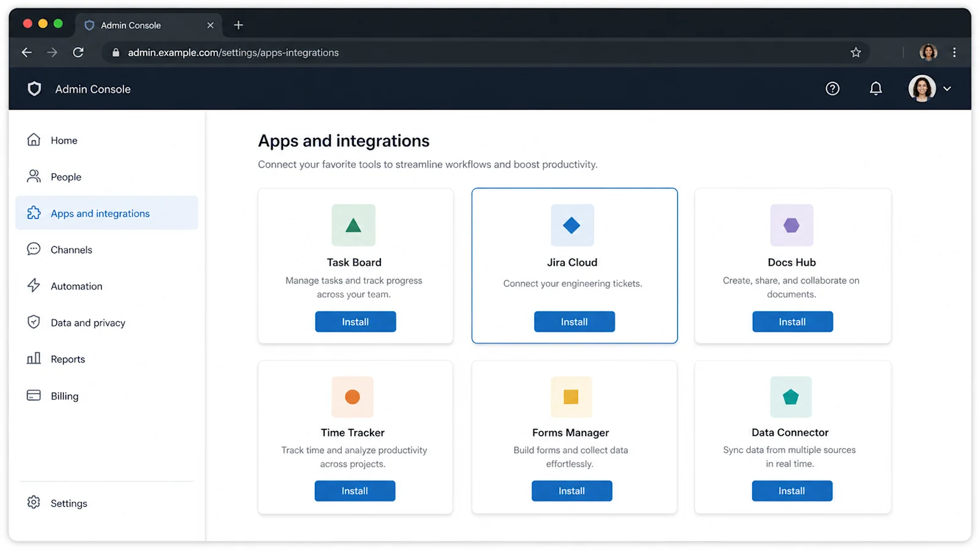The image size is (980, 551).
Task: Click the Task Board green triangle icon
Action: 353,225
